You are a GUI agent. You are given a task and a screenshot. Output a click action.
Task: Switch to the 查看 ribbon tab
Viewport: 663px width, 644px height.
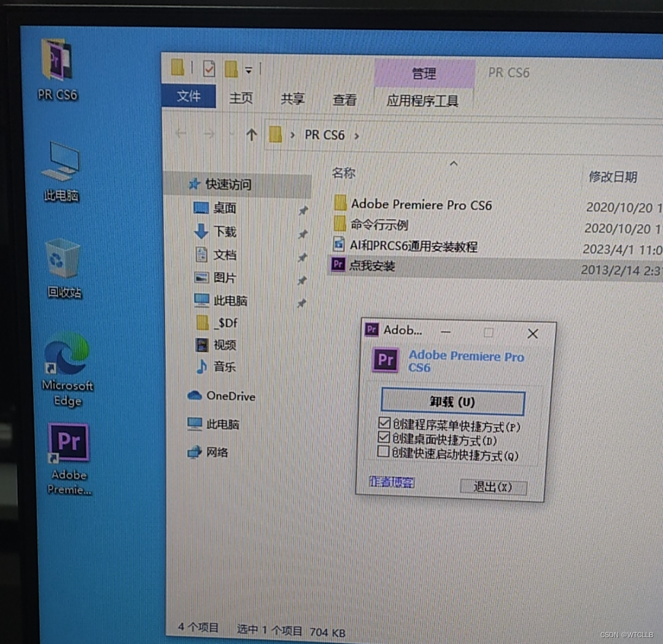coord(344,100)
